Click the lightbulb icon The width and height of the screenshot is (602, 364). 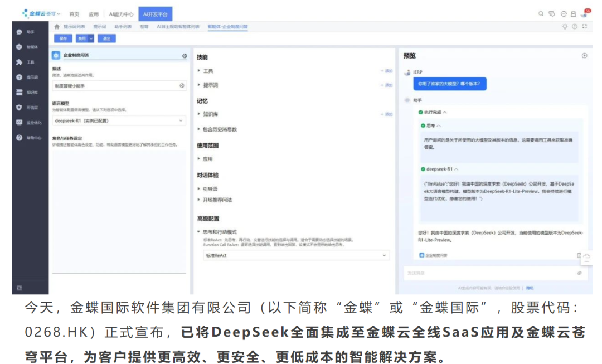[x=565, y=27]
